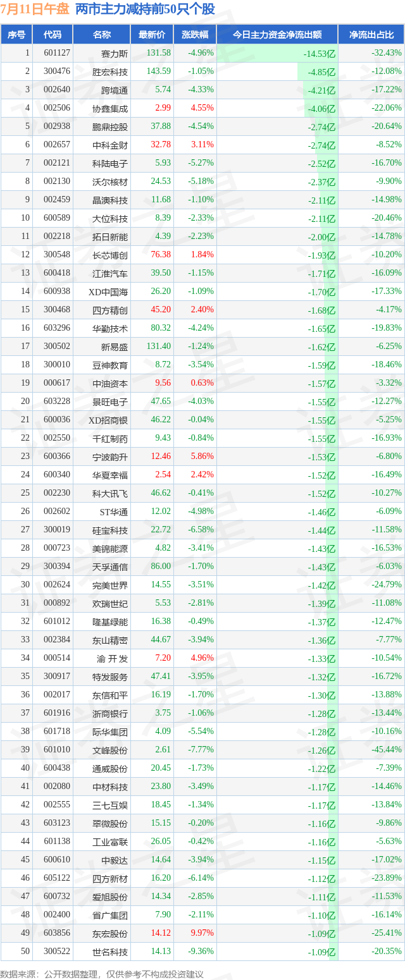Screen dimensions: 405x980
Task: Click stock code 603296
Action: click(x=57, y=328)
